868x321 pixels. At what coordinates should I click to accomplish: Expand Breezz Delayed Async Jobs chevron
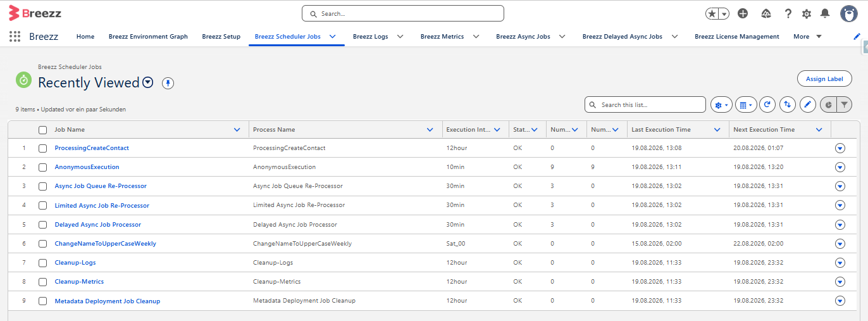674,37
